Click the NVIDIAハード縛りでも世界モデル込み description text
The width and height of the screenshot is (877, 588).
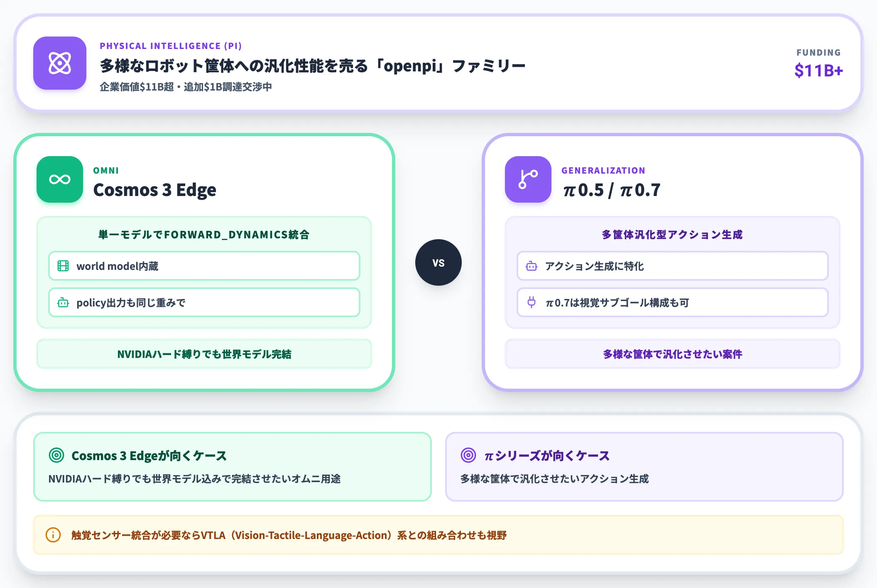194,479
